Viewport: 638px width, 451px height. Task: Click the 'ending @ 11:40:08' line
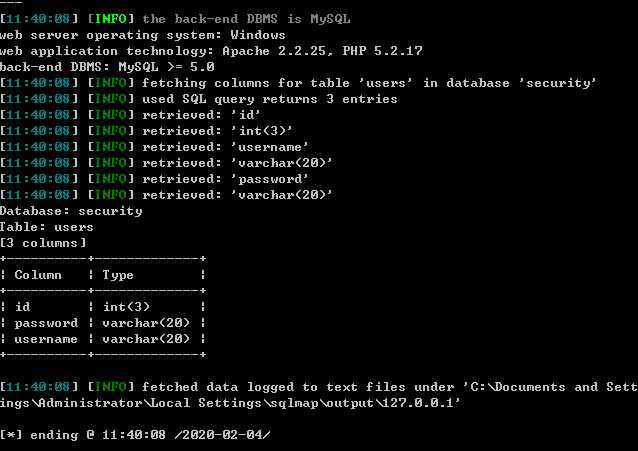[x=135, y=435]
